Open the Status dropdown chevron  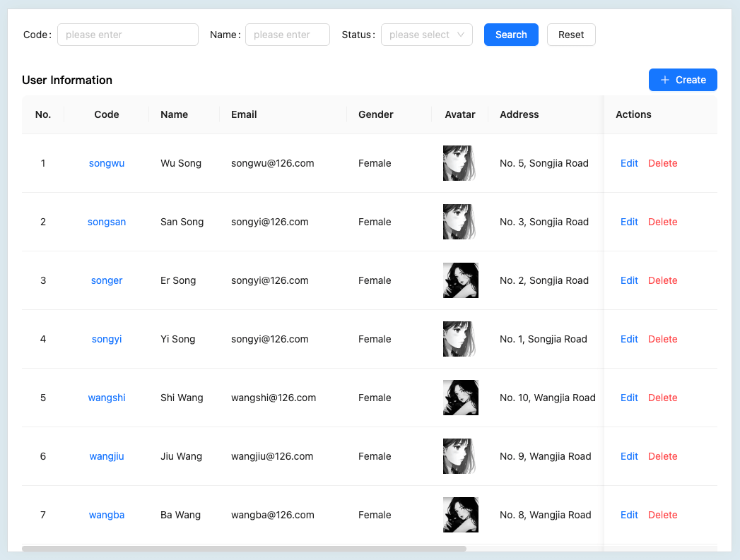461,35
